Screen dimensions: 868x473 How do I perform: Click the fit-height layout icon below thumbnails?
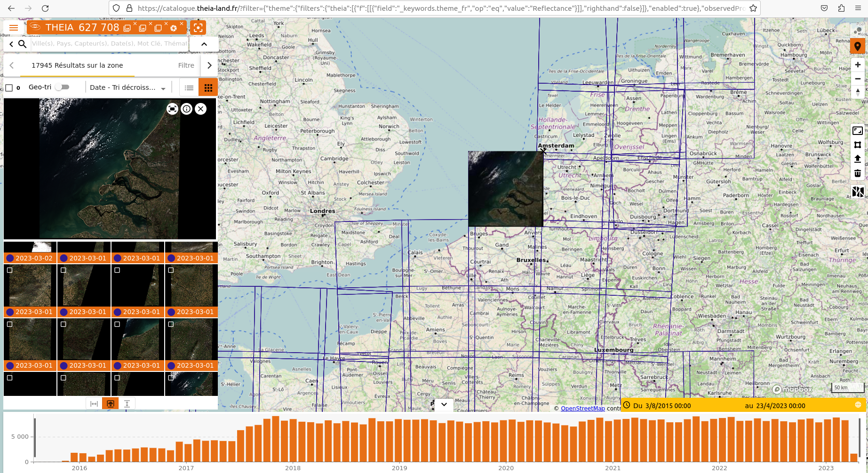[127, 403]
